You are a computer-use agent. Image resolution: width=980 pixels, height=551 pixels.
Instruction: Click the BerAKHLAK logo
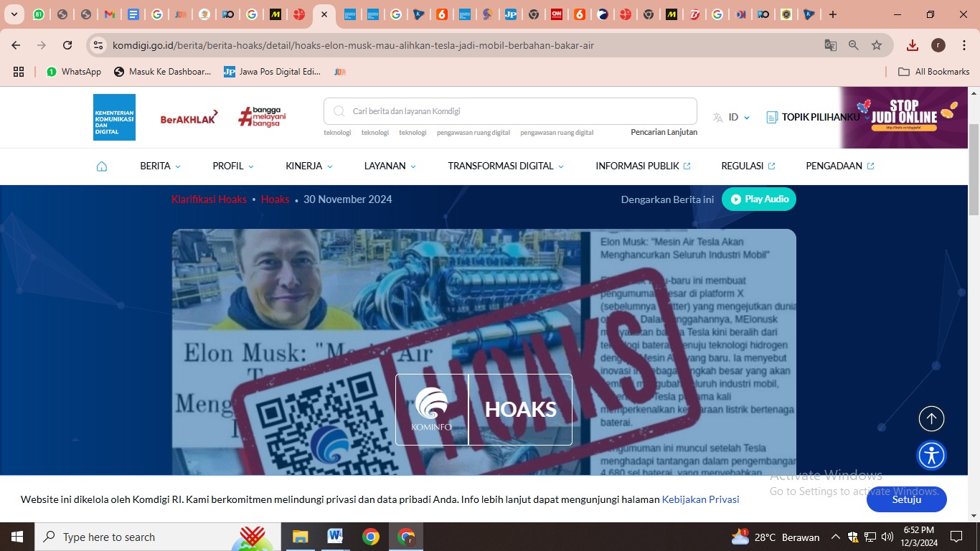(189, 118)
